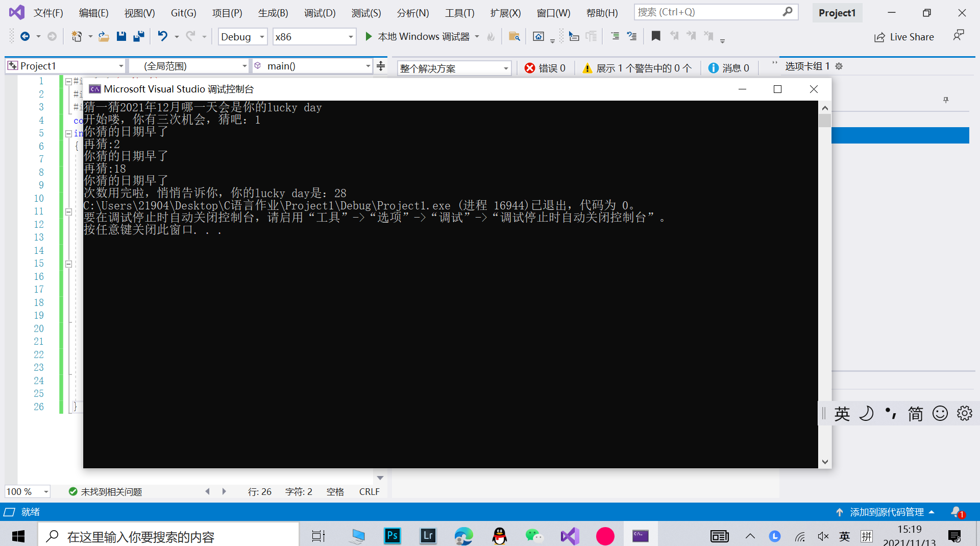Open Lightroom from the taskbar
The image size is (980, 546).
428,536
